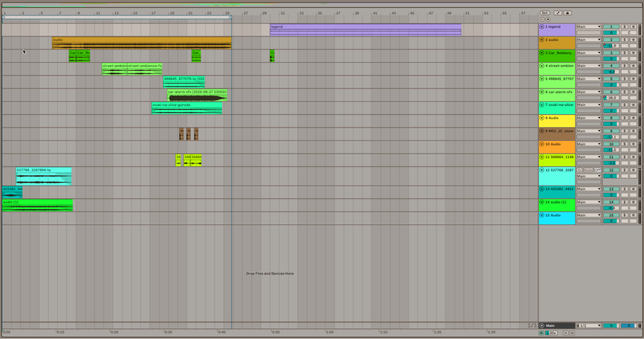Viewport: 644px width, 339px height.
Task: Select the purple legend clip
Action: [365, 30]
